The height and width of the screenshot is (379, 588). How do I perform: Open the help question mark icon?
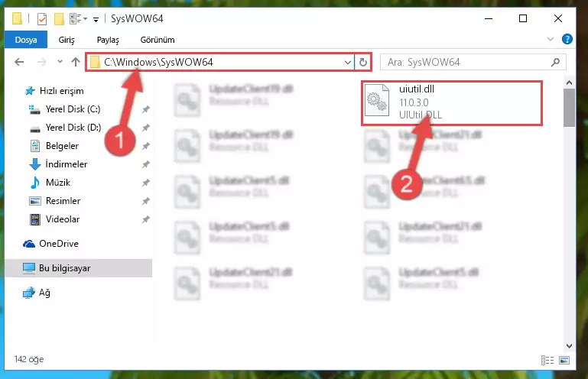tap(567, 39)
